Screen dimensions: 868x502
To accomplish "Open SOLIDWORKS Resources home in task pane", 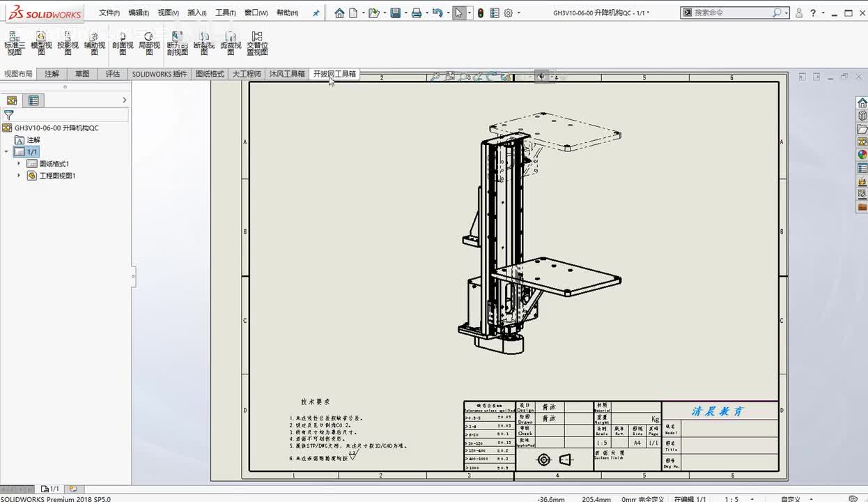I will [x=862, y=103].
